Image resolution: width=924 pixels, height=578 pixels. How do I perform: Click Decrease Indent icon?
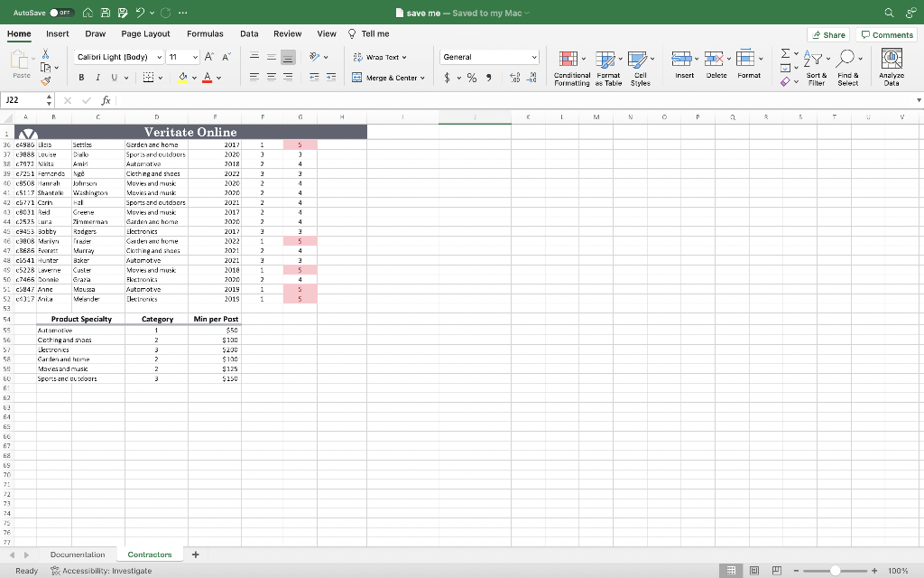(x=314, y=78)
